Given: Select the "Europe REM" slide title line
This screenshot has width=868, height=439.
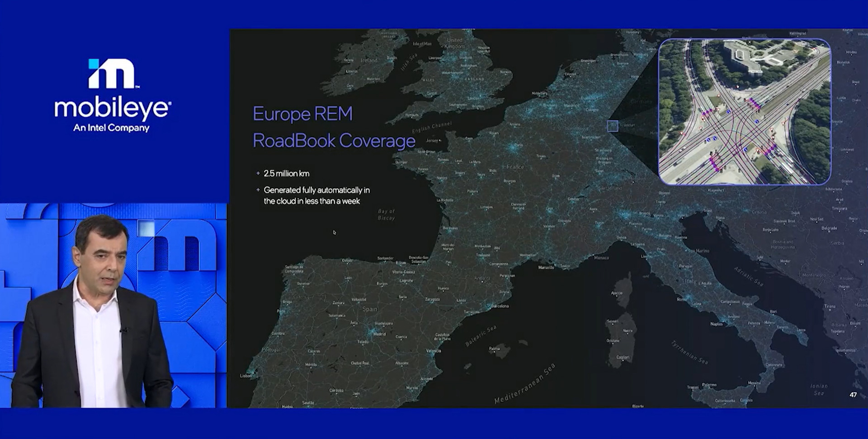Looking at the screenshot, I should 302,114.
